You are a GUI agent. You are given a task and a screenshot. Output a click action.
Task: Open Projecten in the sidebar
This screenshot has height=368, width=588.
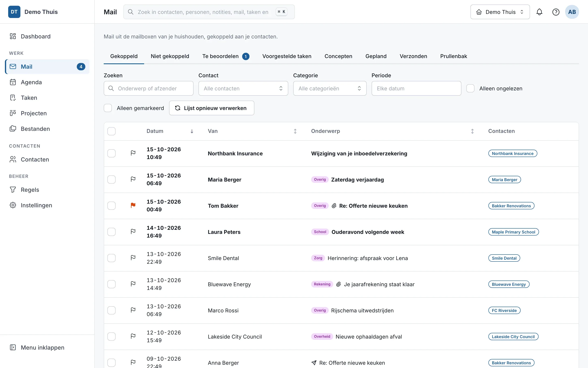(x=47, y=113)
